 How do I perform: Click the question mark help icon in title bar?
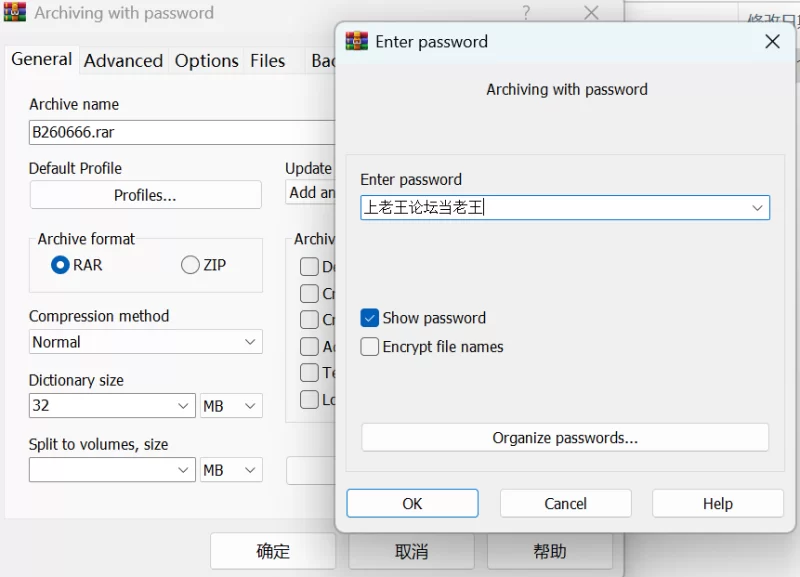point(526,12)
